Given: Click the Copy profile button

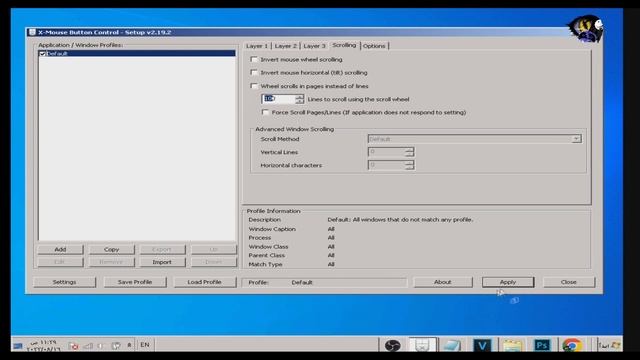Looking at the screenshot, I should (x=111, y=249).
